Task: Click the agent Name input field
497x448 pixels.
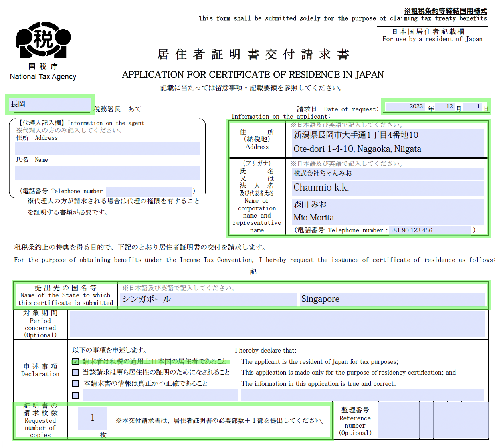Action: point(107,173)
